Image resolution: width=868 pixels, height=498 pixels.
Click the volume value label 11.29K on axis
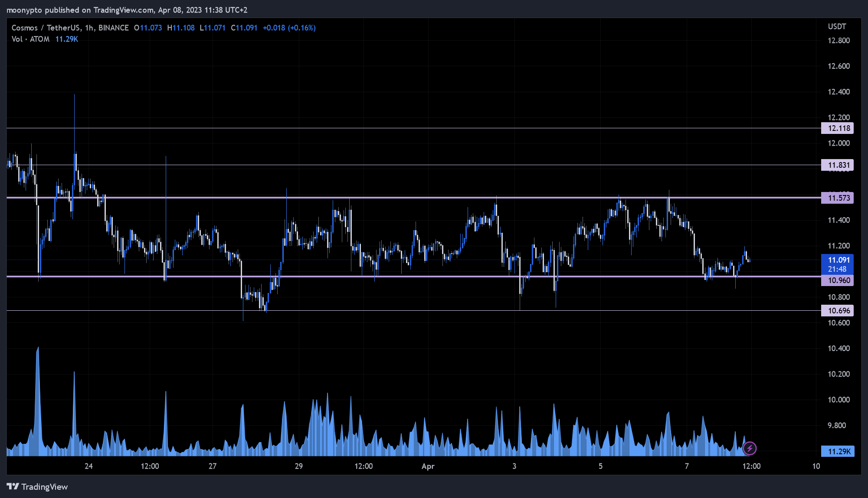837,452
